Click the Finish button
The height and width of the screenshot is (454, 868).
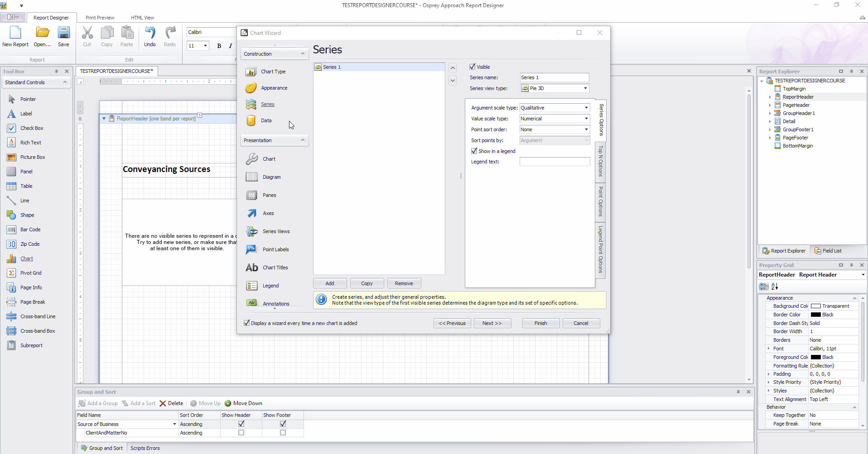(541, 323)
